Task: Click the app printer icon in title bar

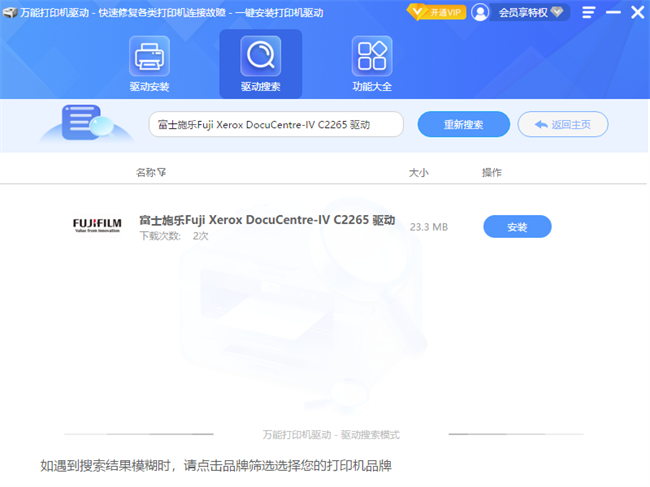Action: click(x=10, y=12)
